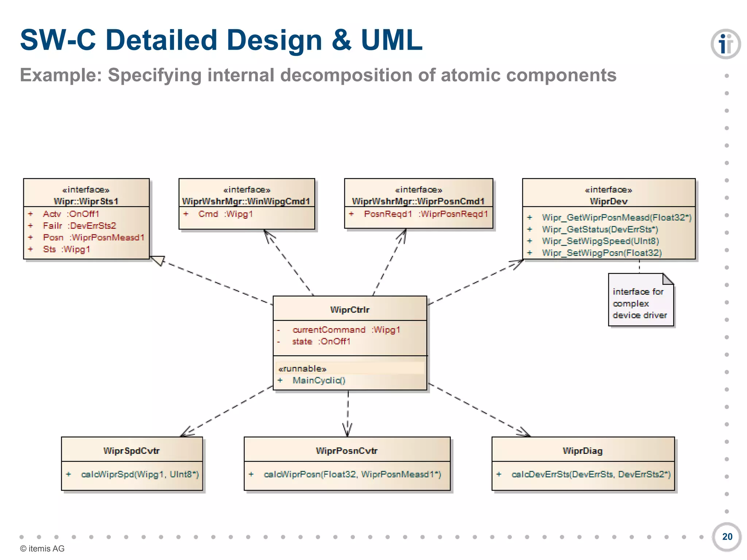Click the minus icon beside currentCommand
This screenshot has width=747, height=560.
click(279, 330)
